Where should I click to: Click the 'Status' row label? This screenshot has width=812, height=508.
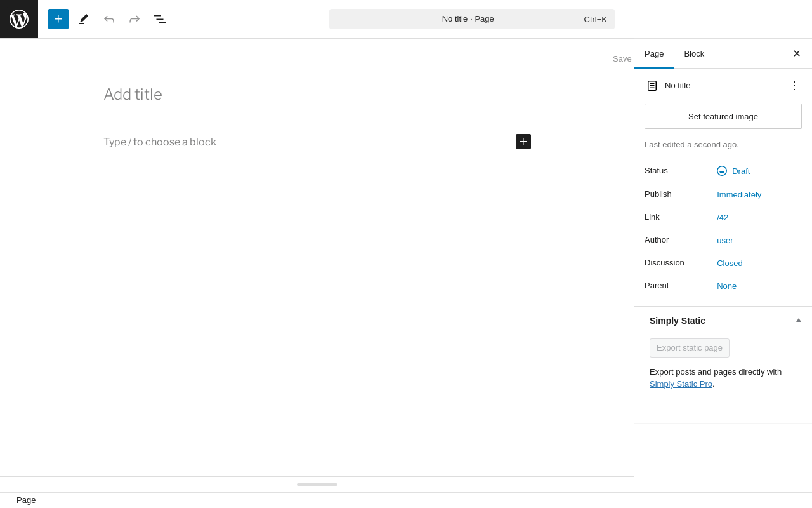[656, 171]
